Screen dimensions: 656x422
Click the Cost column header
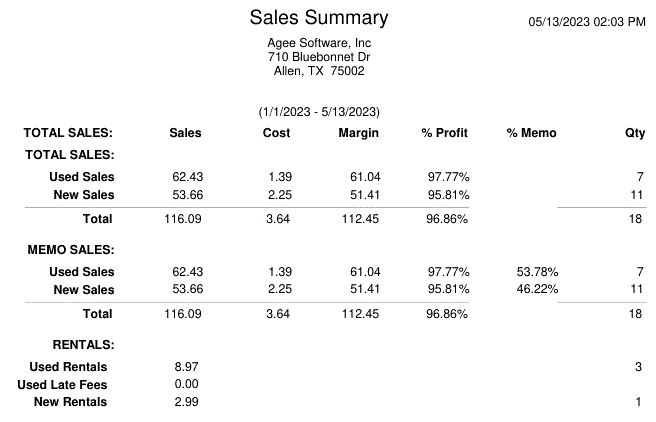click(x=276, y=133)
